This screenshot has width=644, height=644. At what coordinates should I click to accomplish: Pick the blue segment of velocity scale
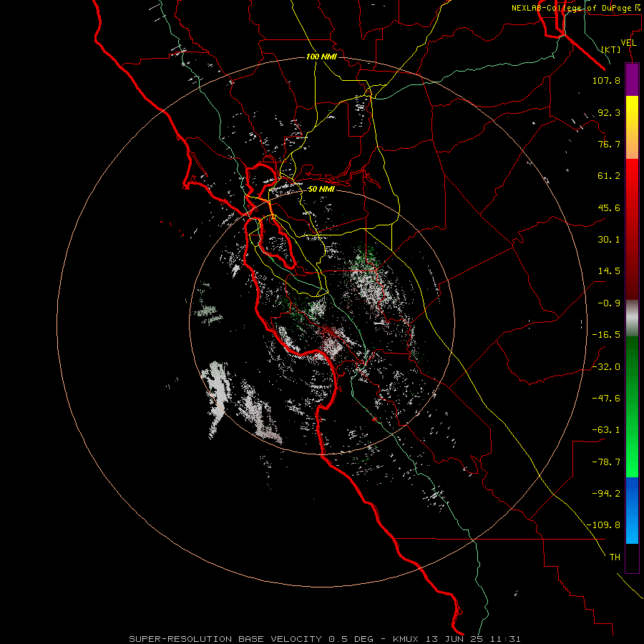click(x=632, y=510)
